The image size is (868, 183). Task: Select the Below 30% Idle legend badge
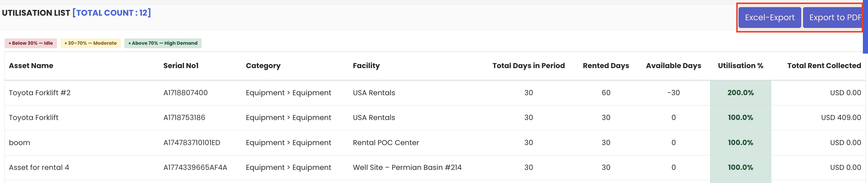(31, 43)
